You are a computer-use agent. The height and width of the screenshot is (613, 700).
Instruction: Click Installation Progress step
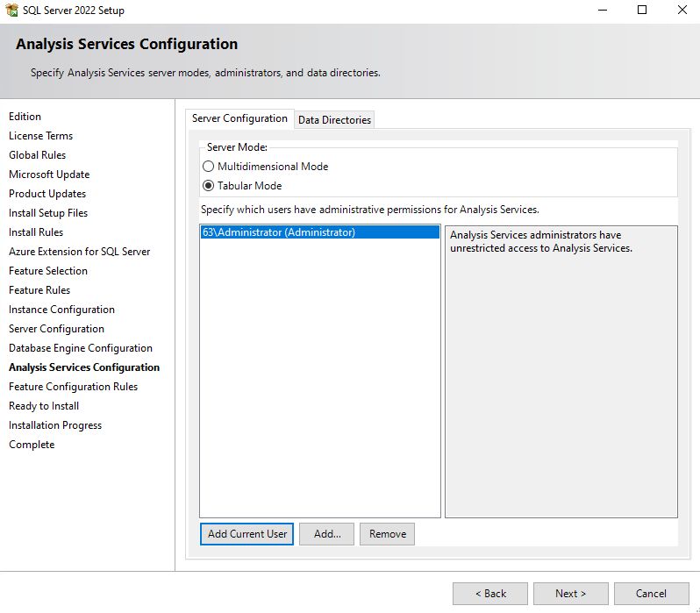coord(55,425)
